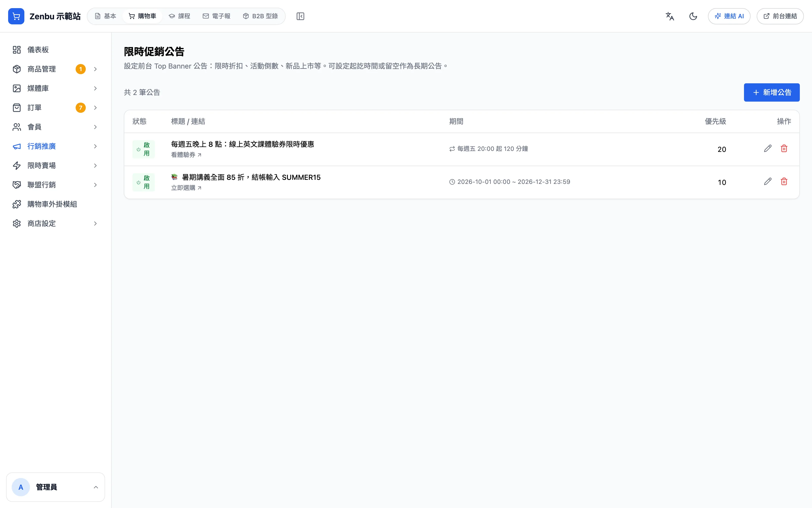Image resolution: width=812 pixels, height=508 pixels.
Task: Click the 商品管理 badge showing 1
Action: point(80,69)
